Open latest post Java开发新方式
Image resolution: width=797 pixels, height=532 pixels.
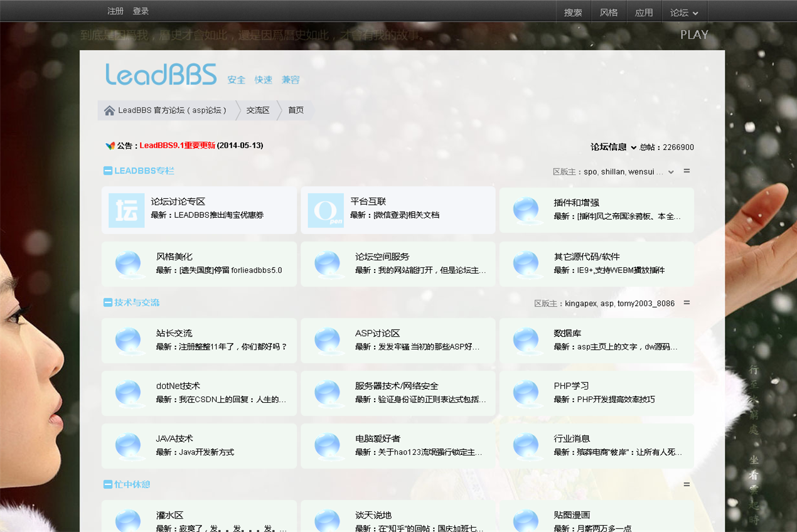(x=206, y=452)
